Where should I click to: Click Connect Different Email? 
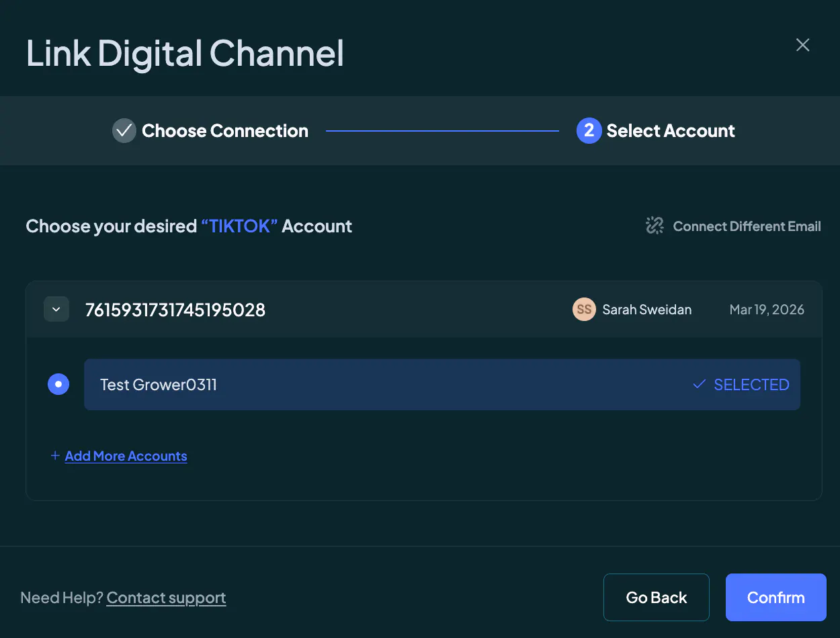coord(733,226)
